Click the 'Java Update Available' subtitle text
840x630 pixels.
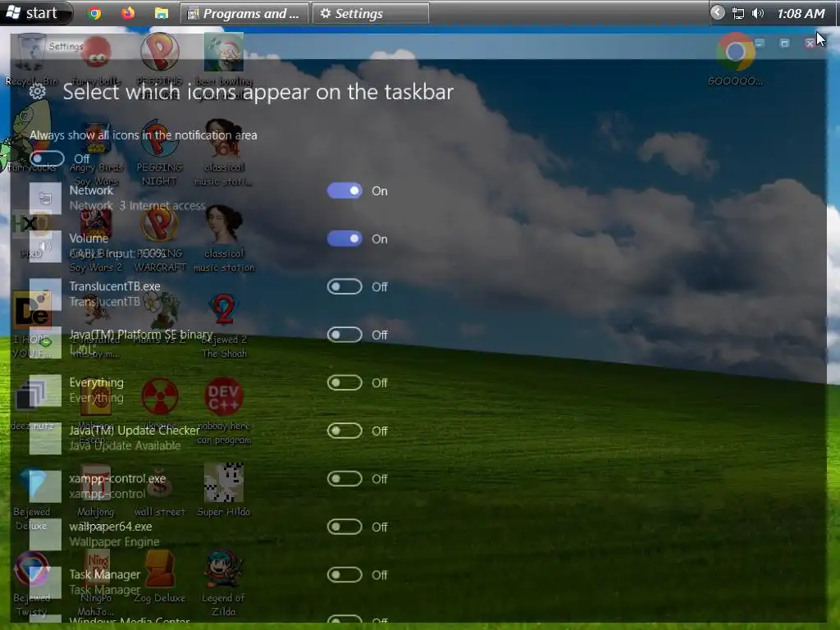point(125,445)
